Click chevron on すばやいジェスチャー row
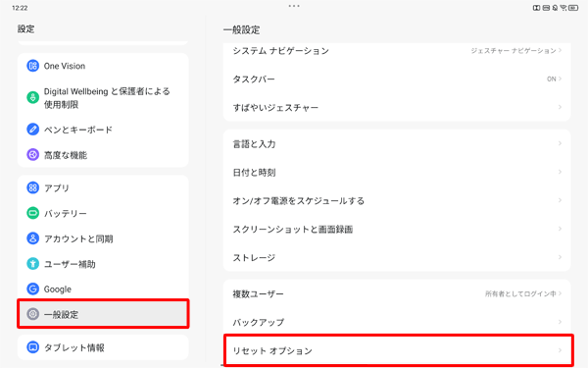The image size is (588, 368). pyautogui.click(x=560, y=107)
